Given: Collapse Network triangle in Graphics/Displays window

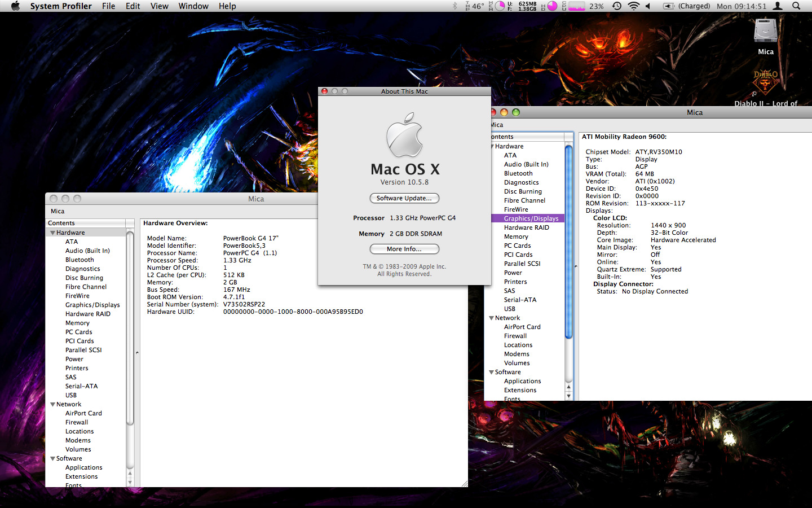Looking at the screenshot, I should (x=492, y=318).
